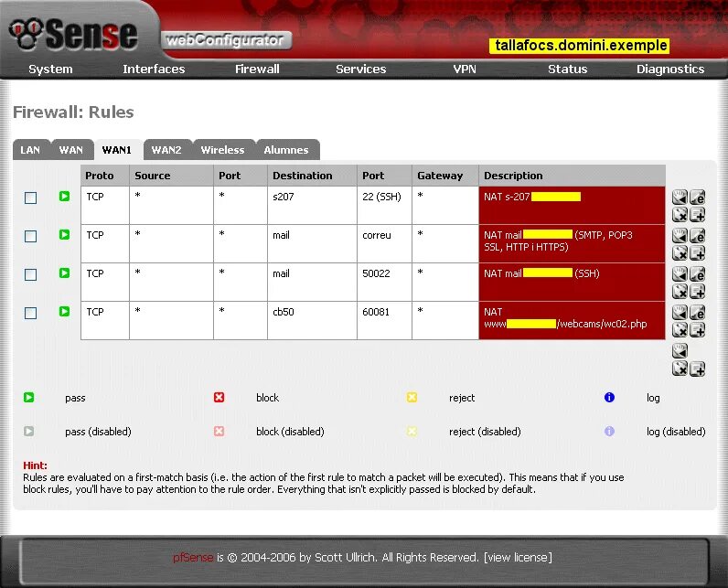
Task: Click the Gateway column header
Action: coord(445,176)
